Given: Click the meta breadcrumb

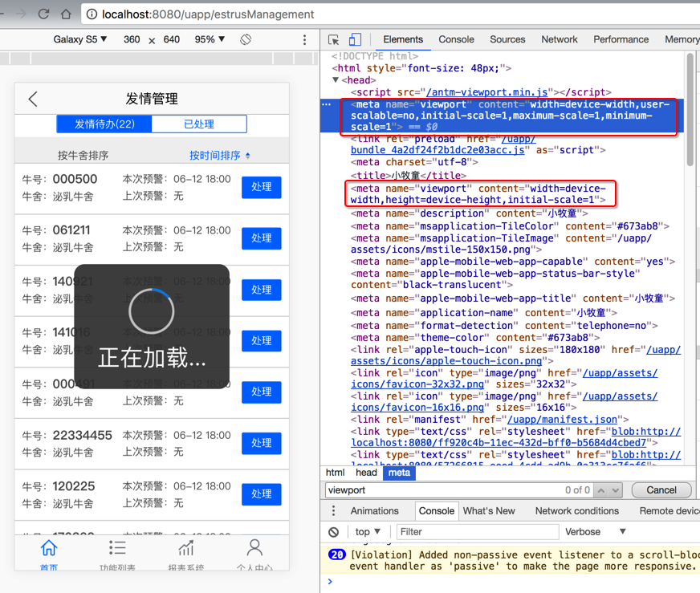Looking at the screenshot, I should 399,473.
